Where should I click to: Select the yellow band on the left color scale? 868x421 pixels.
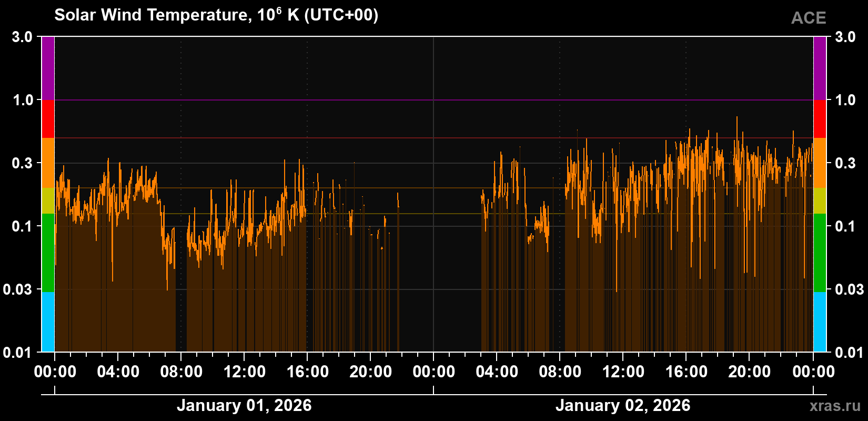coord(48,201)
